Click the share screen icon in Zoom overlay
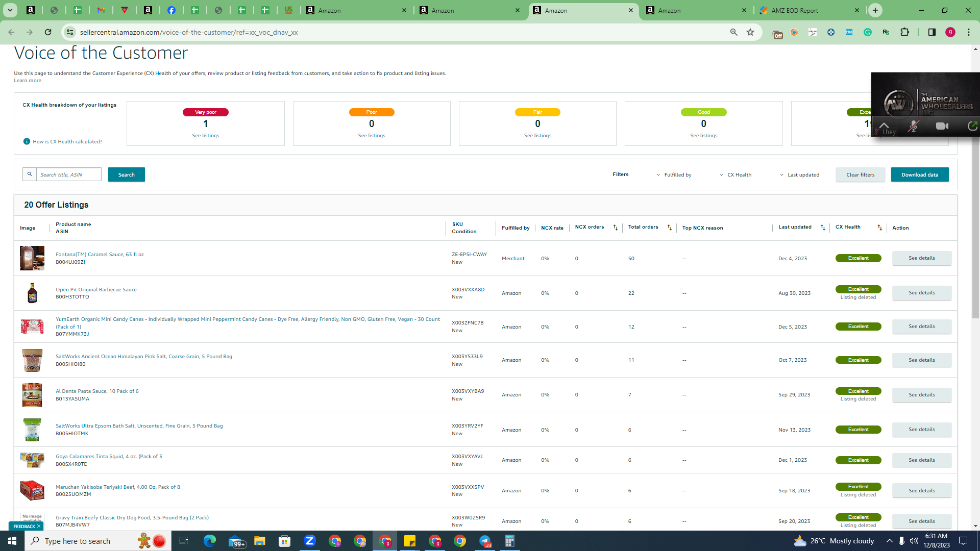 [x=972, y=126]
